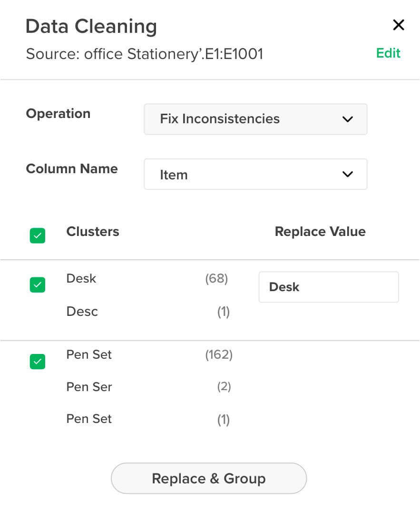This screenshot has width=420, height=520.
Task: Toggle the select-all Clusters checkbox
Action: tap(38, 235)
